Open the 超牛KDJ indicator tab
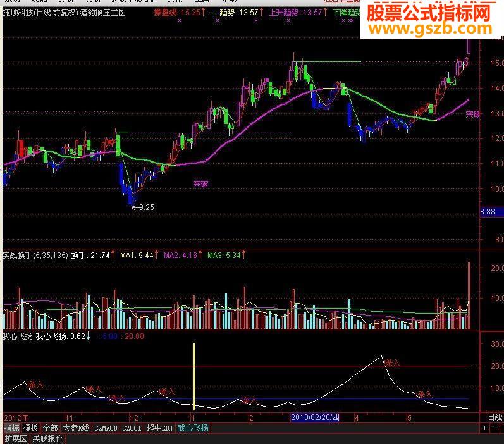 159,428
